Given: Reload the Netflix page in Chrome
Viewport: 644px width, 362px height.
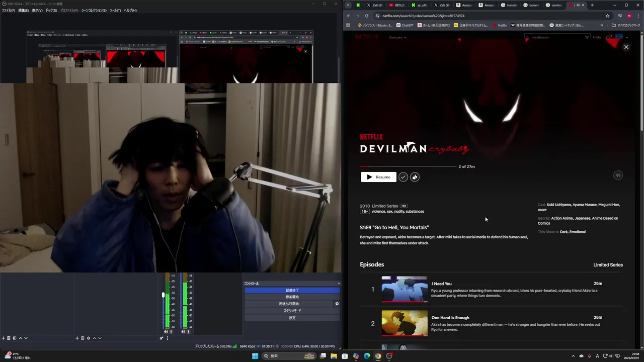Looking at the screenshot, I should [x=366, y=16].
